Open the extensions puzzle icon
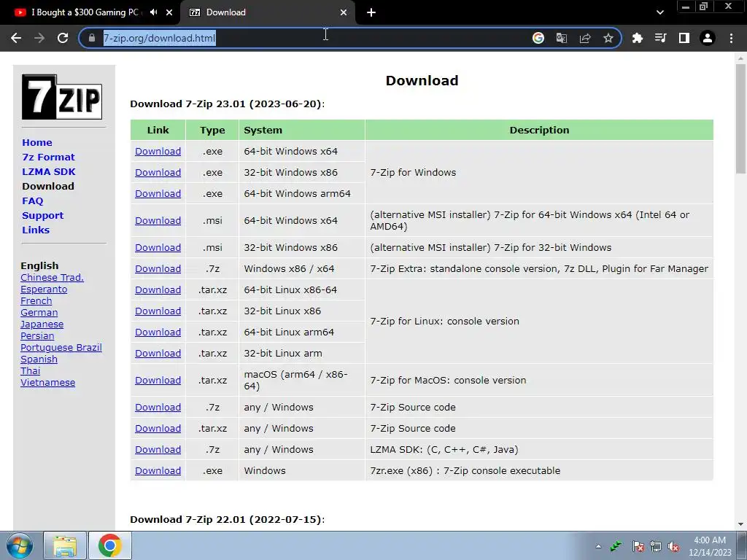 coord(638,38)
